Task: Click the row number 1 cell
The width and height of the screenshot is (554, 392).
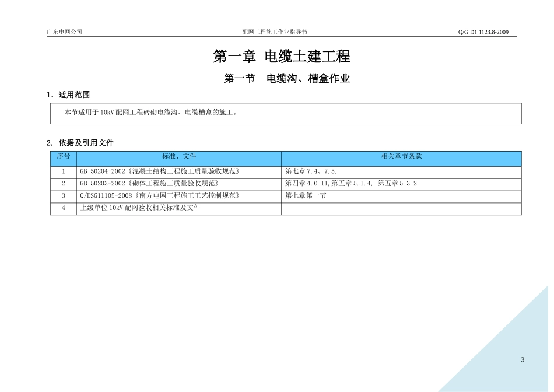Action: pyautogui.click(x=64, y=171)
